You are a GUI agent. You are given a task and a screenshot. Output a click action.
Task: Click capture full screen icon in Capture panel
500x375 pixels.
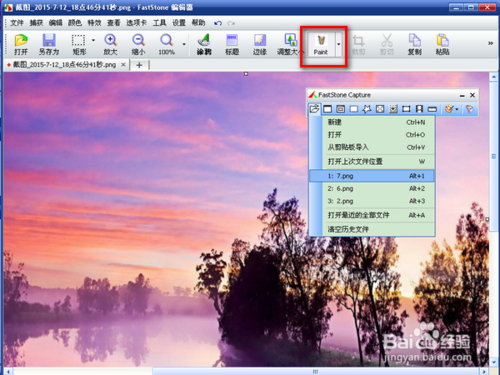[380, 109]
